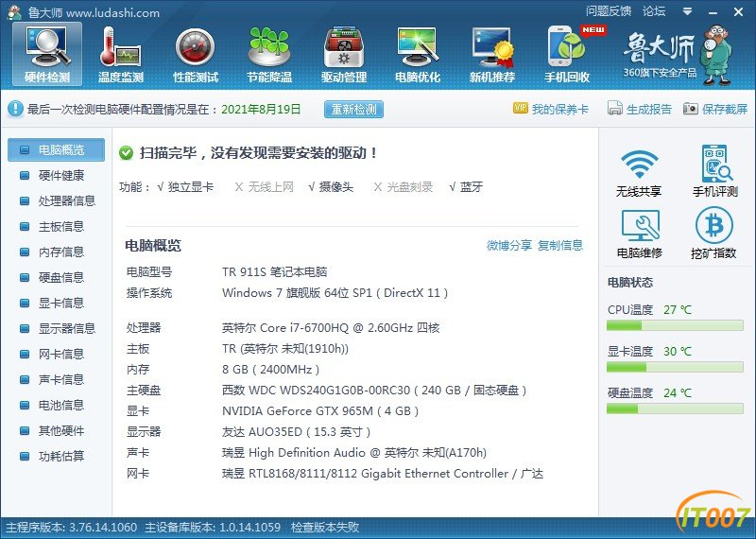
Task: Select 其他硬件 in sidebar
Action: coord(56,431)
